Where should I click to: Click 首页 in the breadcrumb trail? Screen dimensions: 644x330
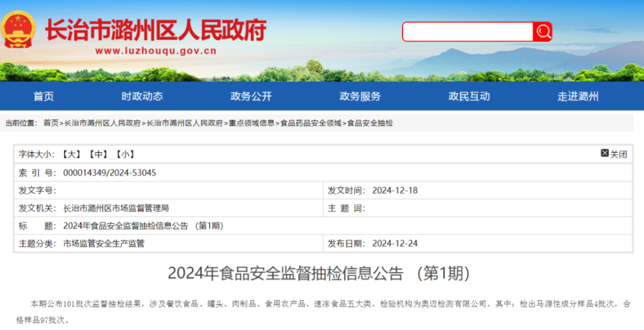coord(51,123)
